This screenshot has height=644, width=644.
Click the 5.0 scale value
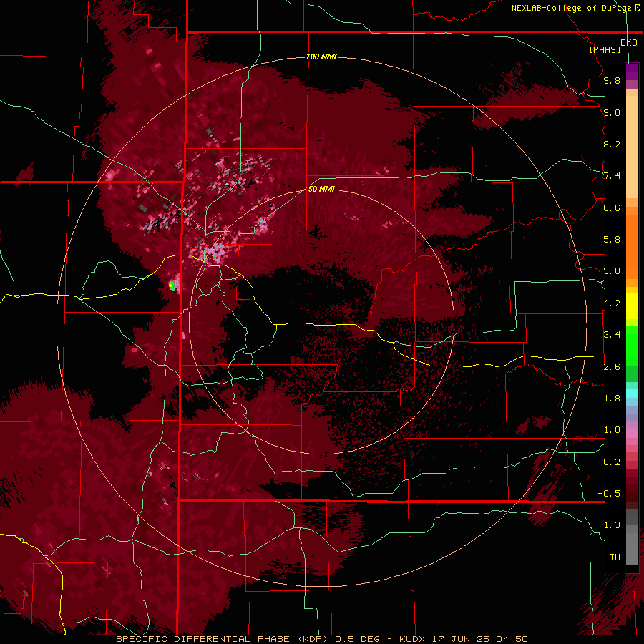(612, 271)
